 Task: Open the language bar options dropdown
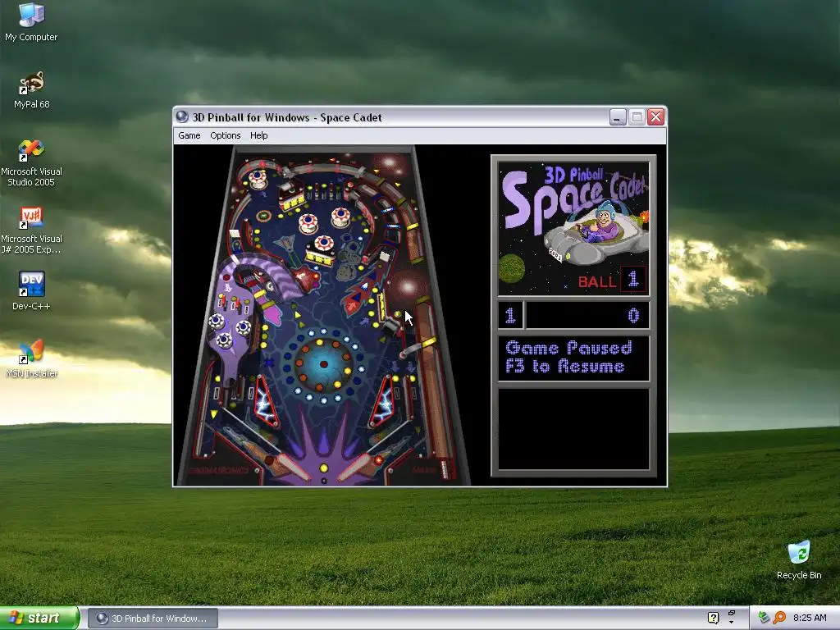[731, 622]
